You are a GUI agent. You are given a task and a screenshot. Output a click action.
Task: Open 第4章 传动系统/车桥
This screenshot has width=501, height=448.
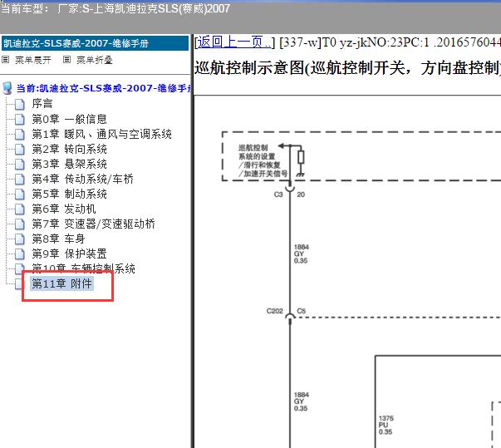pyautogui.click(x=82, y=179)
